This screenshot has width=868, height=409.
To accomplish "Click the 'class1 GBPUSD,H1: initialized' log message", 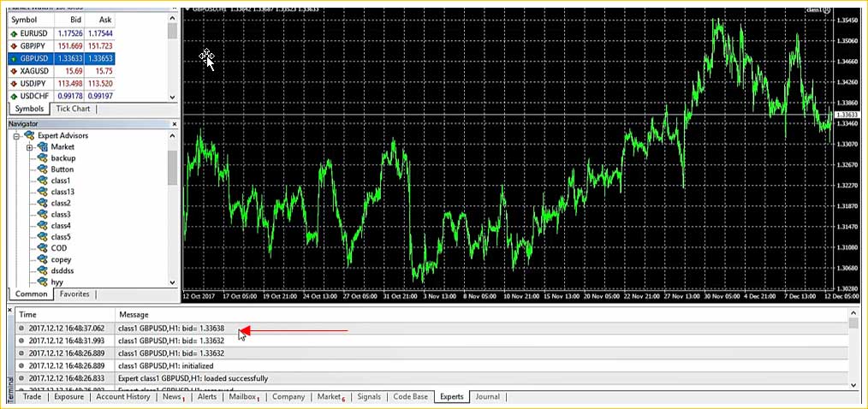I will [x=165, y=366].
